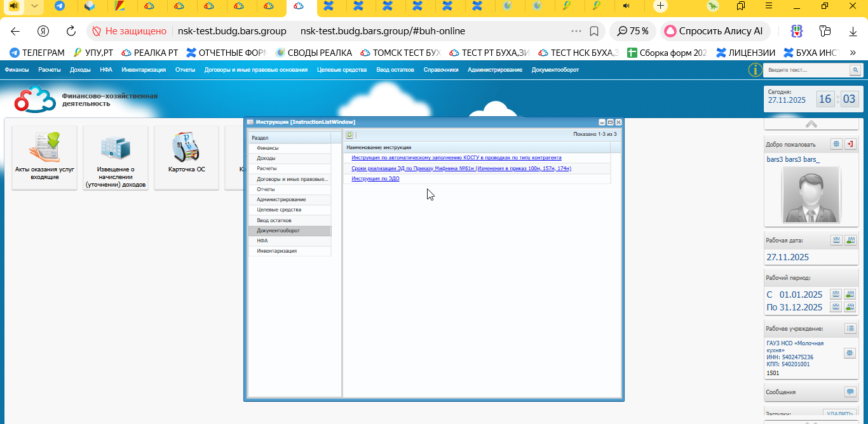Select Инвентаризация in the Раздел list

289,251
